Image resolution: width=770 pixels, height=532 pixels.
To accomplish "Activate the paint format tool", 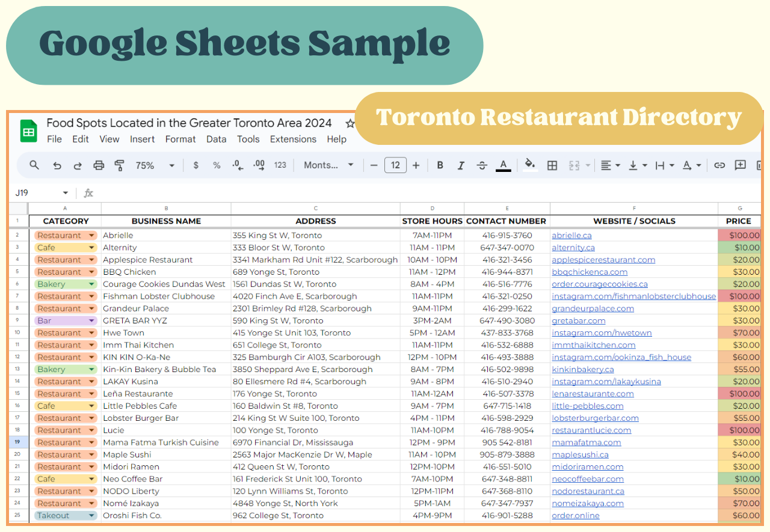I will (x=119, y=165).
